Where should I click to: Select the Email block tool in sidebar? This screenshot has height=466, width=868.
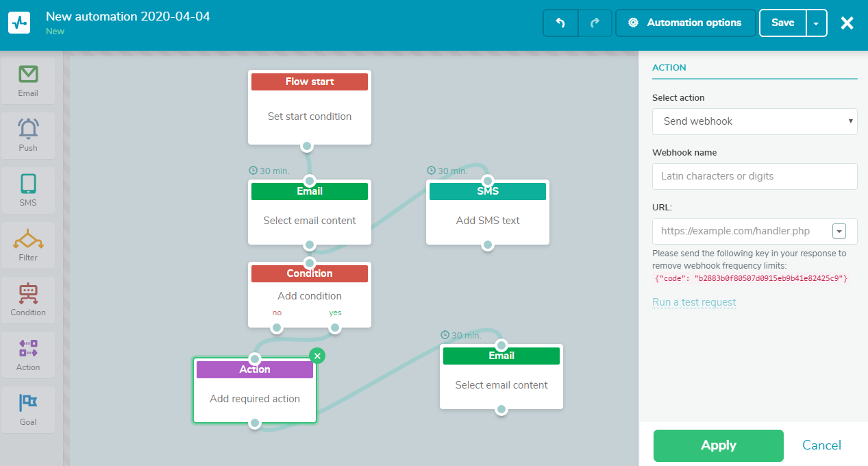[27, 80]
